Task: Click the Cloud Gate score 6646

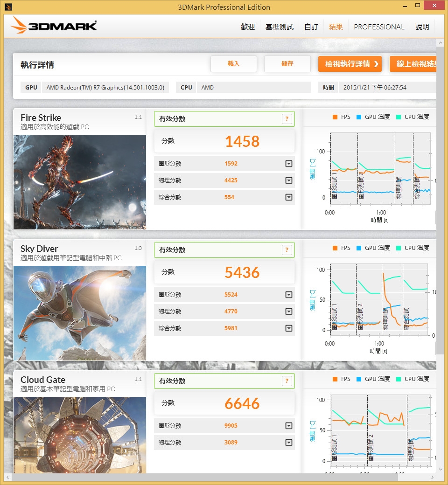Action: point(242,404)
